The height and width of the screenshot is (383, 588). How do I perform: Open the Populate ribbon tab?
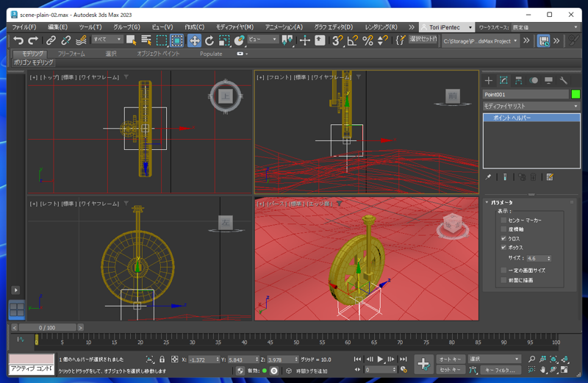[x=211, y=54]
